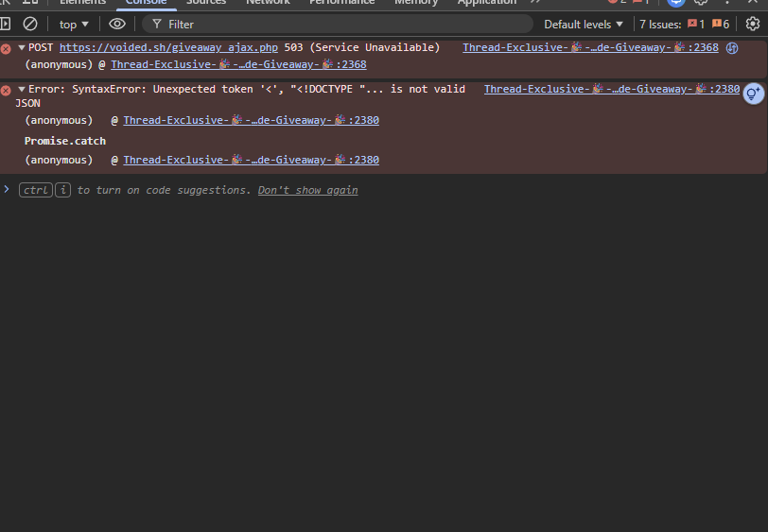Open the top JavaScript context dropdown
Screen dimensions: 768x532
(74, 24)
